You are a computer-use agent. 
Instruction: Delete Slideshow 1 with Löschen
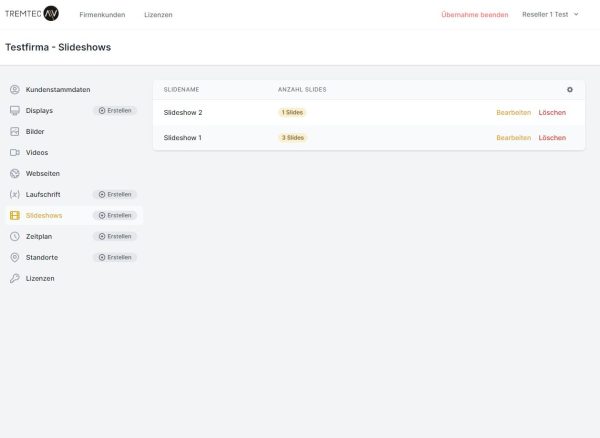pyautogui.click(x=552, y=137)
